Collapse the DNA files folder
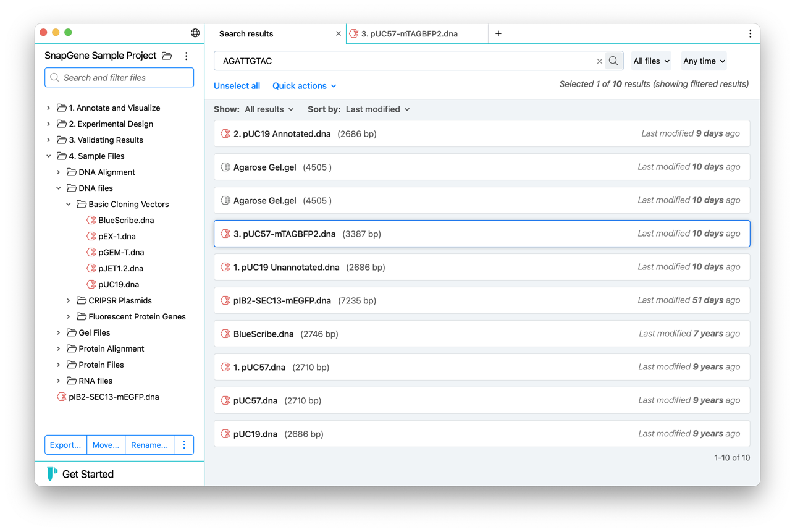This screenshot has width=795, height=532. coord(59,188)
